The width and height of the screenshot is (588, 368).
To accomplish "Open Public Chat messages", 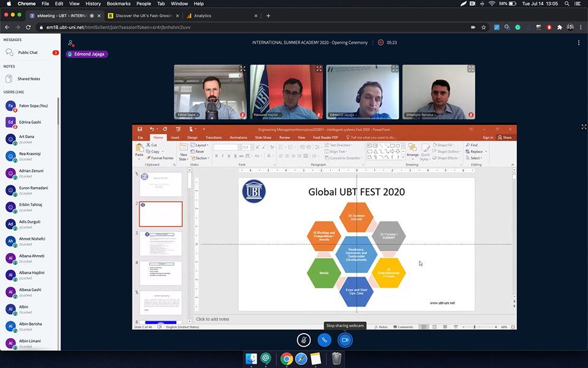I will coord(31,53).
